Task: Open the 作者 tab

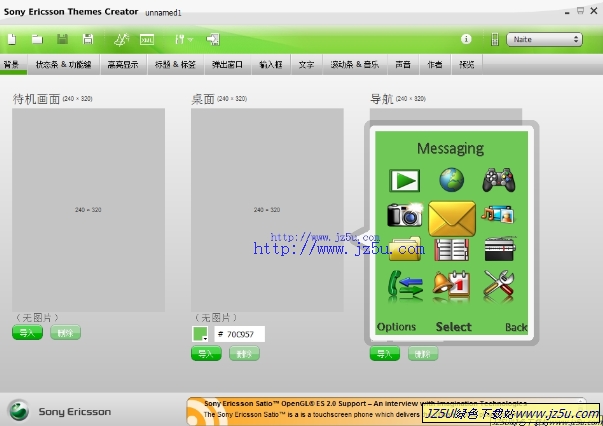Action: [435, 65]
